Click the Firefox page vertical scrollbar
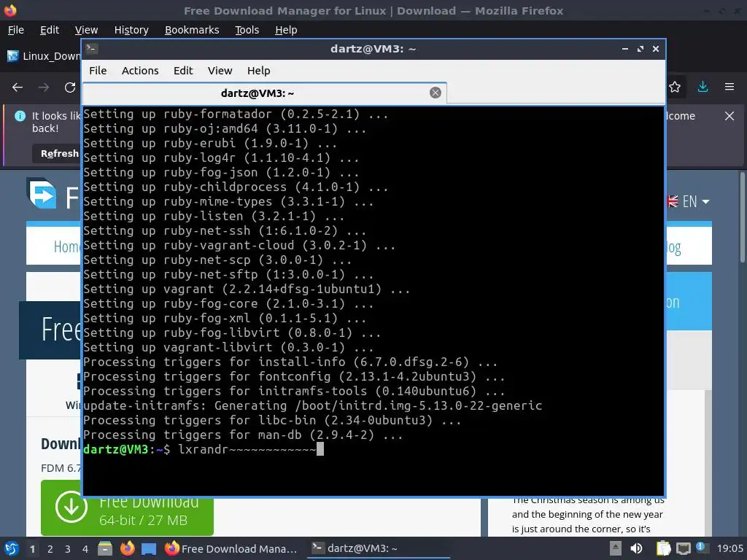 pos(743,217)
